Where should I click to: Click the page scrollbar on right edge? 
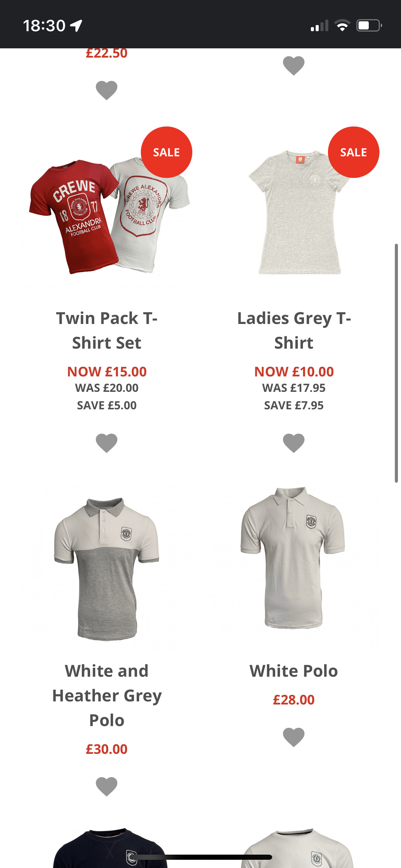pyautogui.click(x=396, y=363)
